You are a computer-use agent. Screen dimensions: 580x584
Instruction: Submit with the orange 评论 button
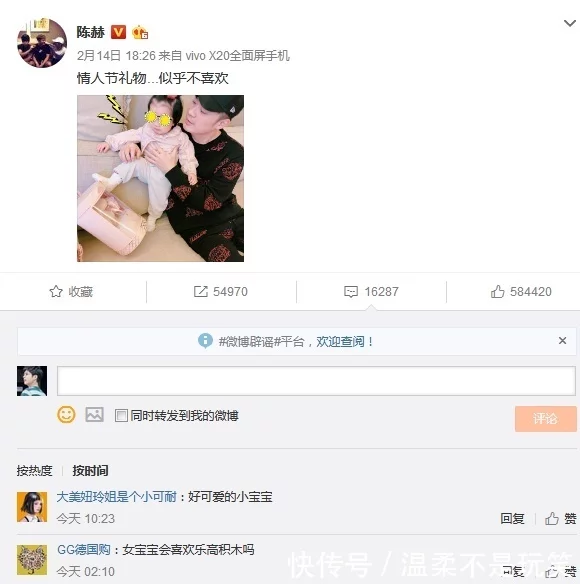coord(546,419)
